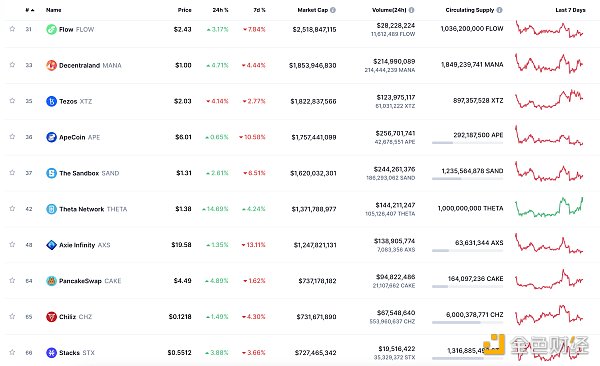Add Flow to watchlist with star
The height and width of the screenshot is (366, 600).
[12, 29]
